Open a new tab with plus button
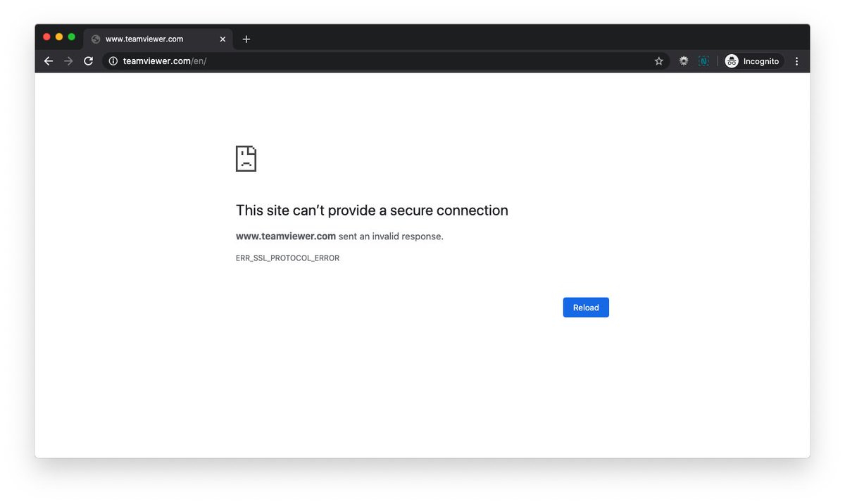Image resolution: width=845 pixels, height=504 pixels. tap(246, 39)
